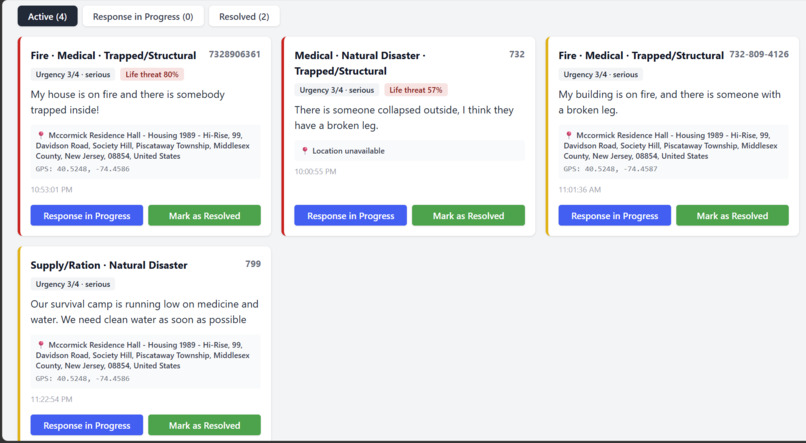Click the pin beside Location unavailable
806x443 pixels.
coord(305,151)
